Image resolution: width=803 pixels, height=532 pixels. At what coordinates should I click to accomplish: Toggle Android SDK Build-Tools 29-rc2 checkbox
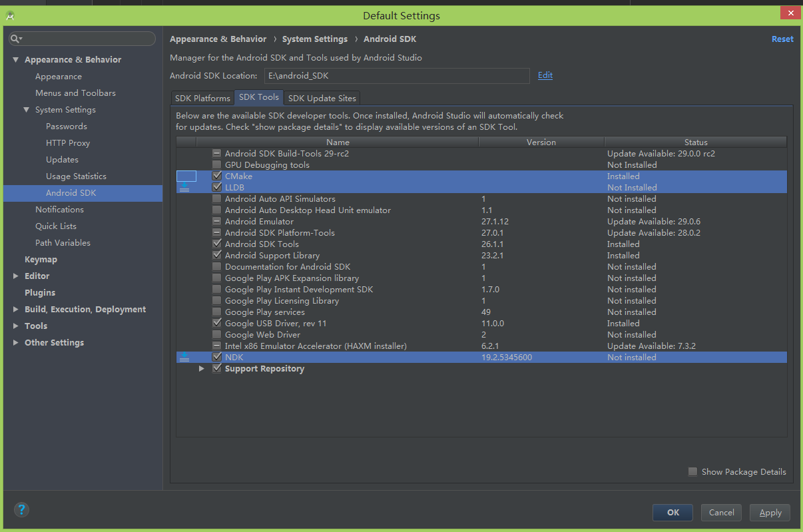pyautogui.click(x=216, y=154)
